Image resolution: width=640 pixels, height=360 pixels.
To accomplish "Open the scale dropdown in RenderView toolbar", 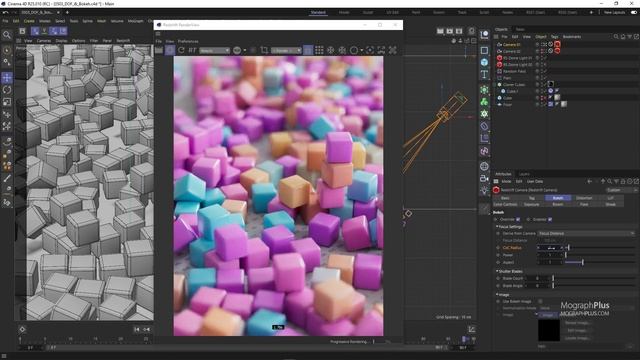I will 286,51.
